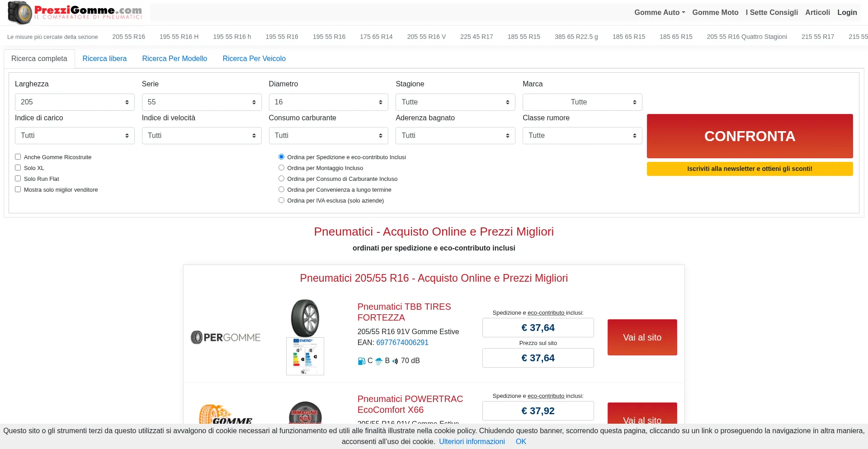The image size is (868, 449).
Task: View the TBB TIRES FORTEZZA tyre image
Action: [305, 318]
